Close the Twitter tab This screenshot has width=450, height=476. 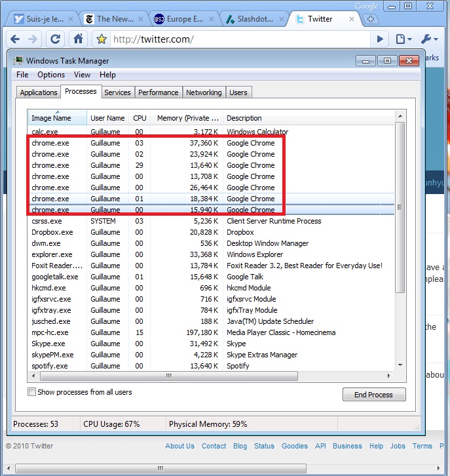352,19
